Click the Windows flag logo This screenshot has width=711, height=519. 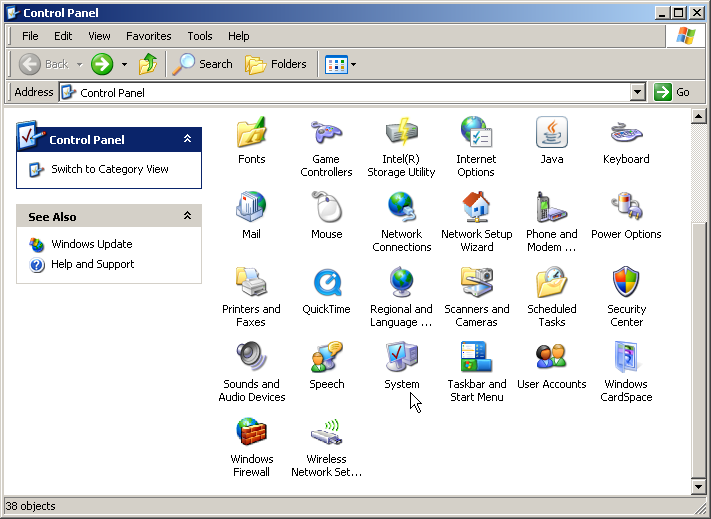tap(686, 36)
